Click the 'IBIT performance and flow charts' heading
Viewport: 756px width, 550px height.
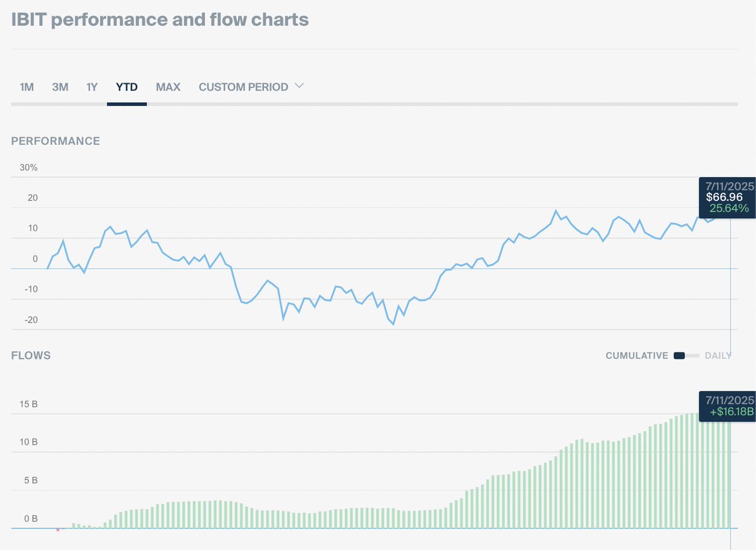pos(160,20)
